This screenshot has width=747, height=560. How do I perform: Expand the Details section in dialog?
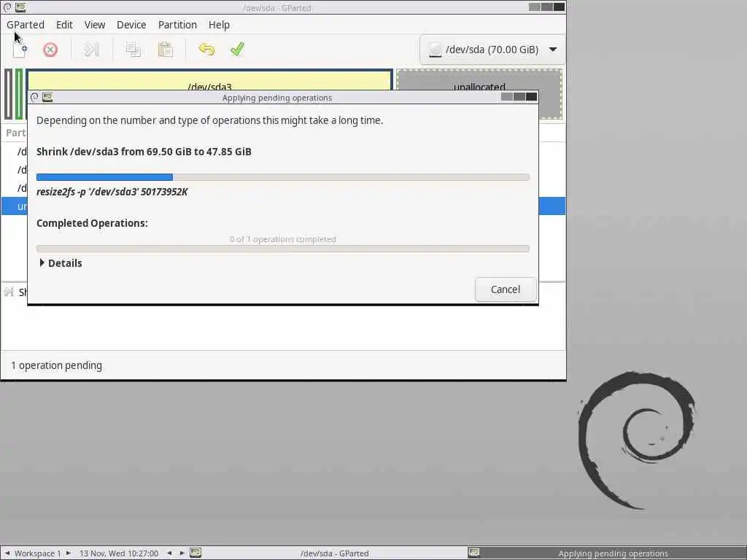pos(61,262)
